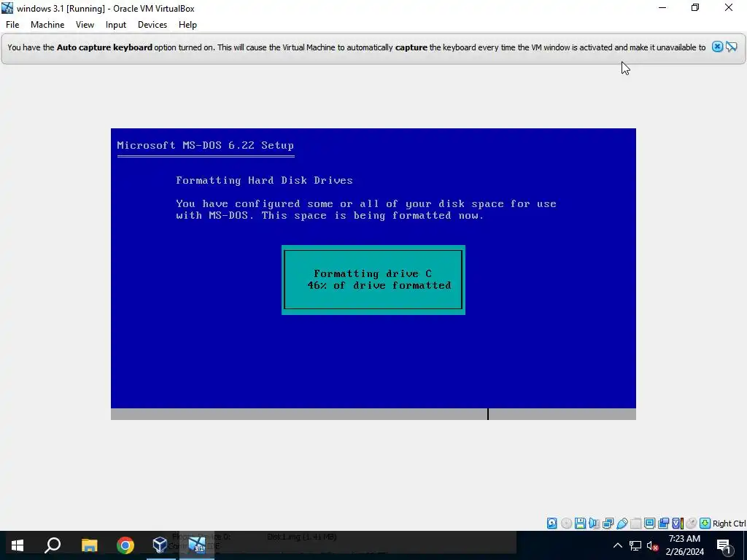Click the '46% of drive formatted' text

click(379, 285)
